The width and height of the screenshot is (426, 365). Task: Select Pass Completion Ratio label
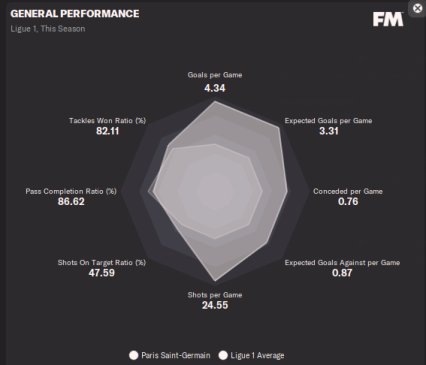[71, 191]
